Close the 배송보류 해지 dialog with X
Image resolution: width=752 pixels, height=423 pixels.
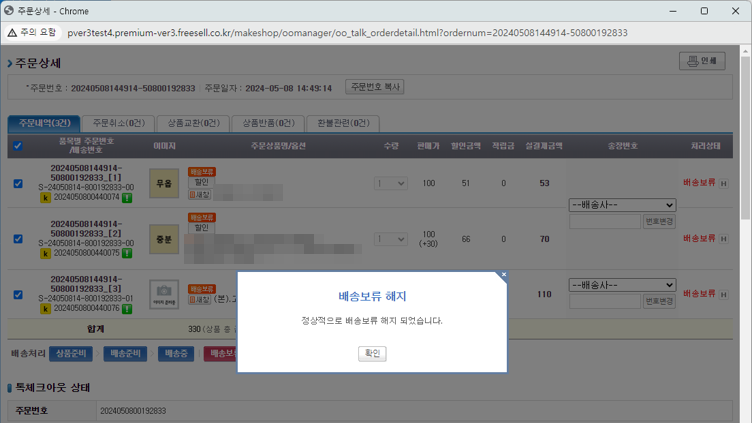(503, 275)
